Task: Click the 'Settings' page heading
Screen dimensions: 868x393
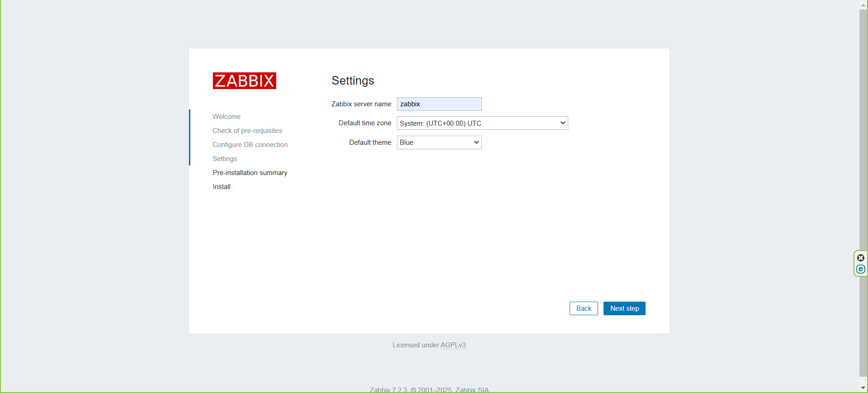Action: (353, 80)
